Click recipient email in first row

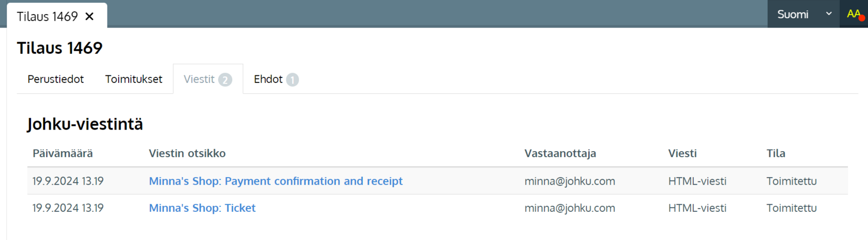click(570, 181)
